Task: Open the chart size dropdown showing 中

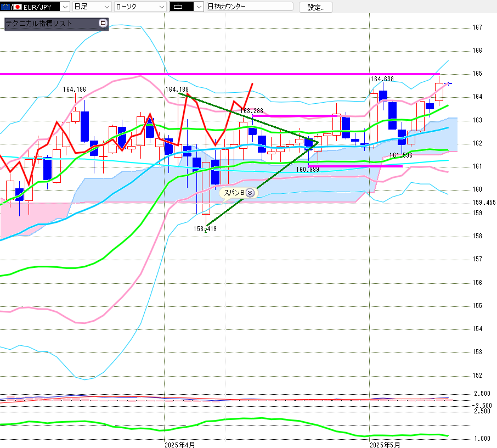Action: click(x=186, y=7)
